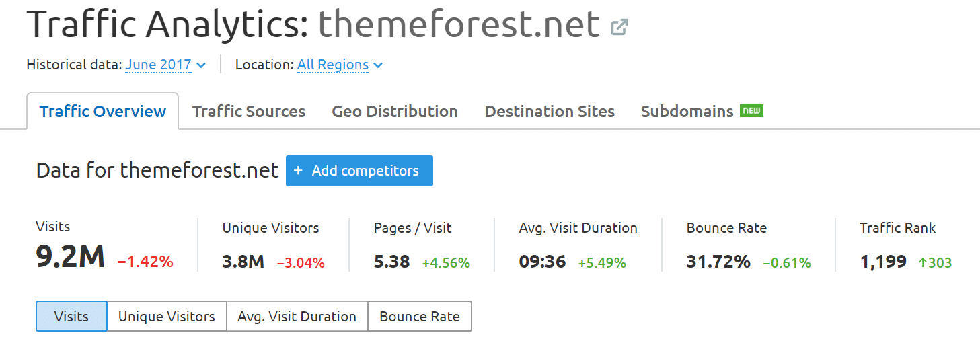Click the green Traffic Rank up arrow
The width and height of the screenshot is (980, 343).
922,262
